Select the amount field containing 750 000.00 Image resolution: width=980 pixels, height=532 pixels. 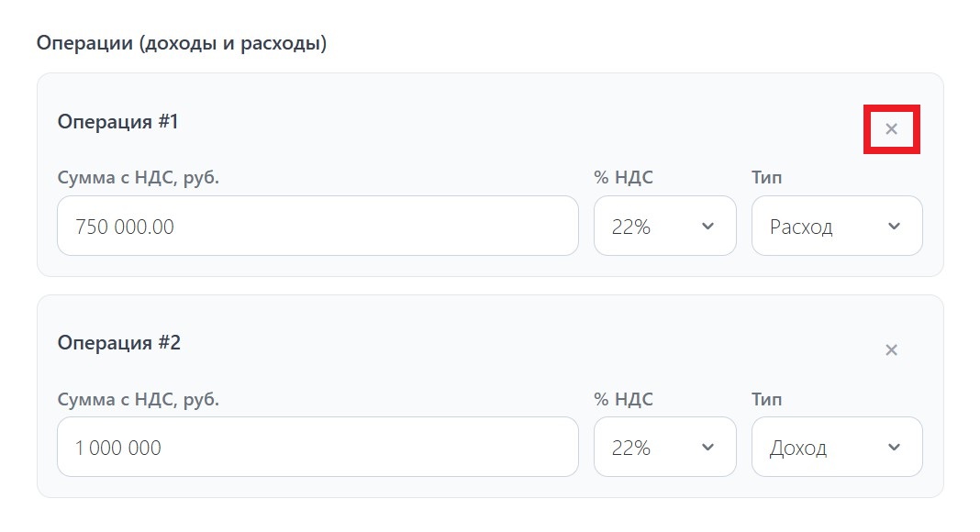[x=317, y=226]
